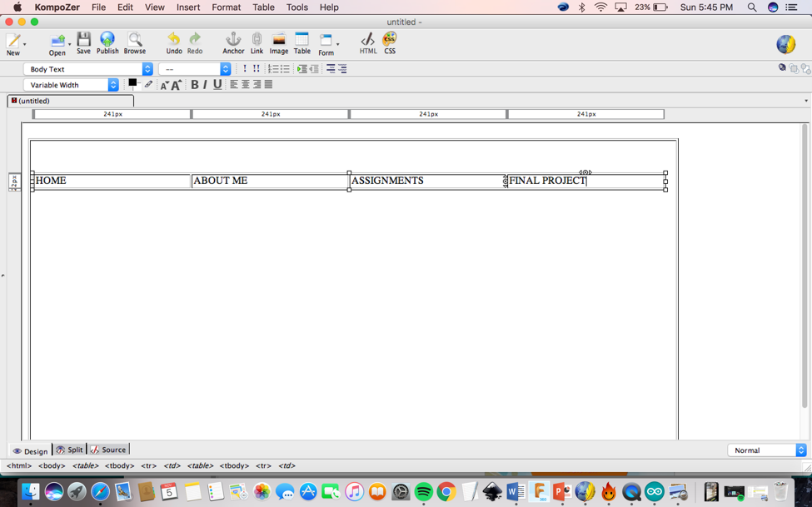The height and width of the screenshot is (507, 812).
Task: Toggle bold formatting
Action: pos(195,84)
